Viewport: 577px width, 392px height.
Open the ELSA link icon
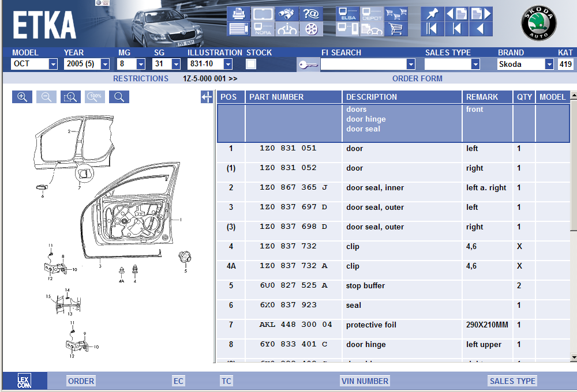(348, 14)
